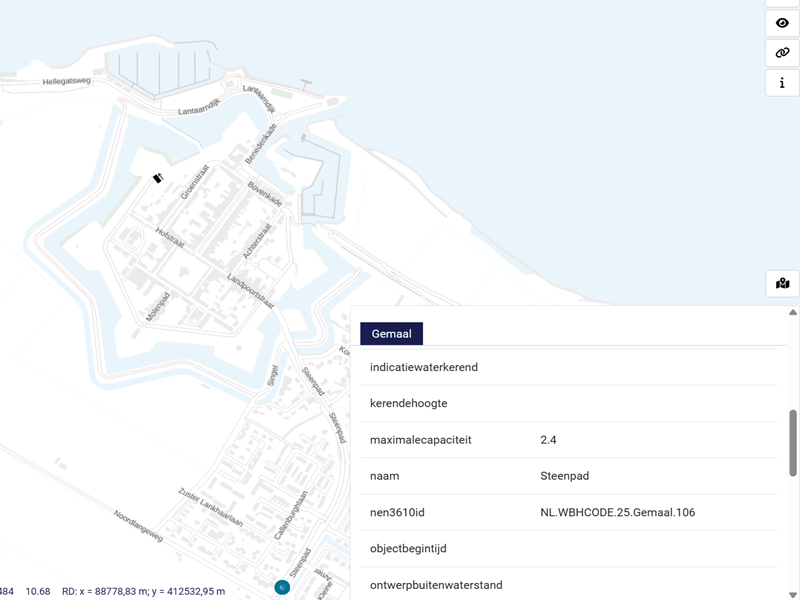
Task: Click the Landpoortstraat street label on map
Action: pyautogui.click(x=250, y=294)
